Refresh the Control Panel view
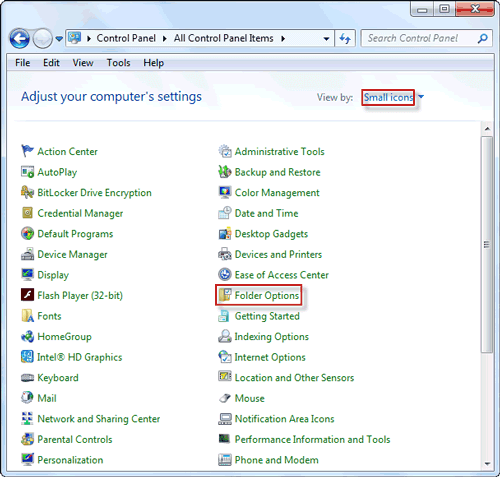Viewport: 500px width, 477px height. [x=345, y=39]
